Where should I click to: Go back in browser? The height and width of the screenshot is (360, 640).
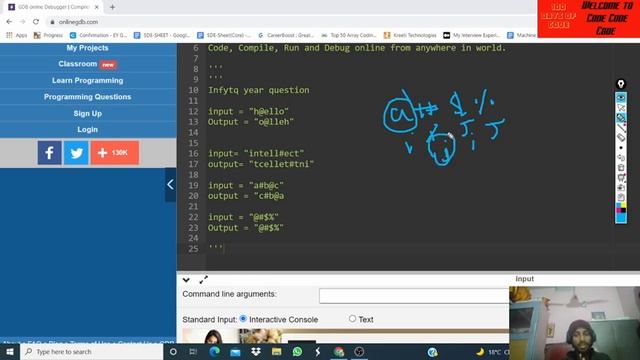coord(9,22)
